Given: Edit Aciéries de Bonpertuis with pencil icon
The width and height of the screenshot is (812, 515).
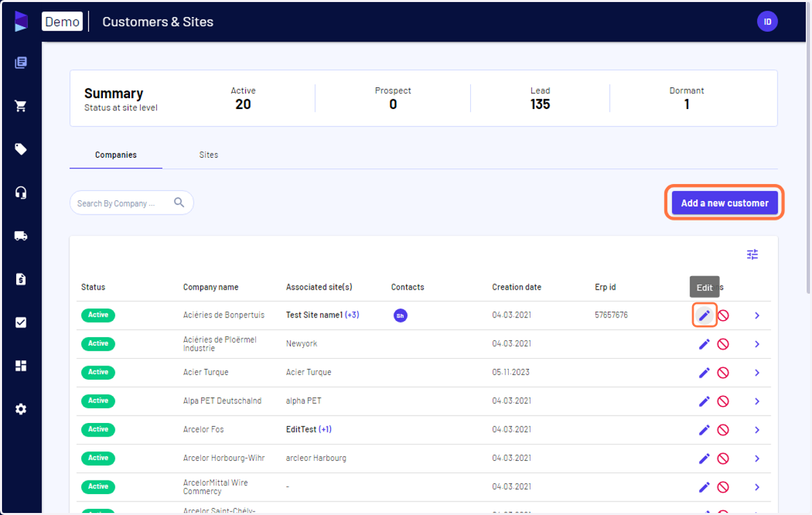Looking at the screenshot, I should tap(704, 315).
